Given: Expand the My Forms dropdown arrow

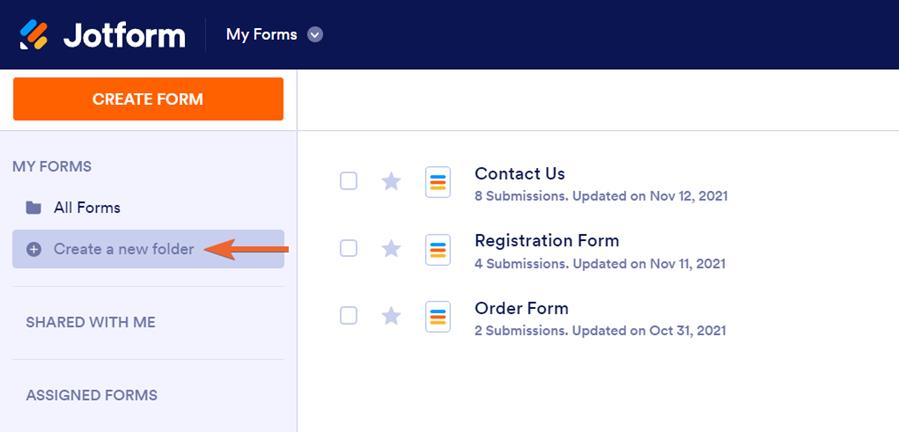Looking at the screenshot, I should pyautogui.click(x=315, y=35).
